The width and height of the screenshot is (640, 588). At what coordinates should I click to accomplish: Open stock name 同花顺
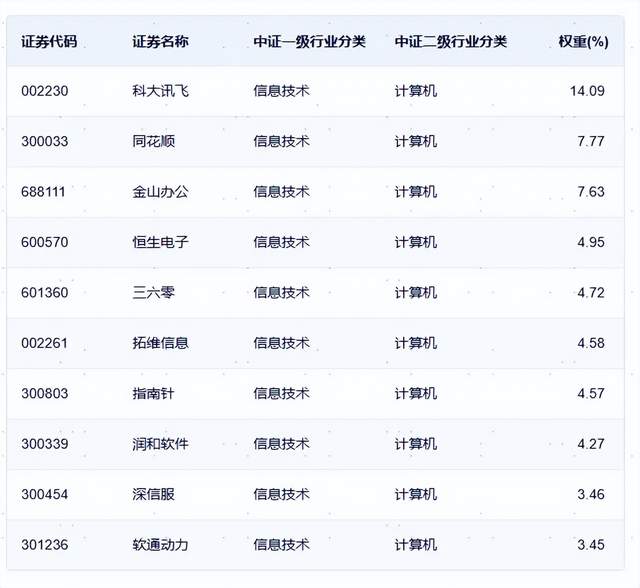click(153, 141)
